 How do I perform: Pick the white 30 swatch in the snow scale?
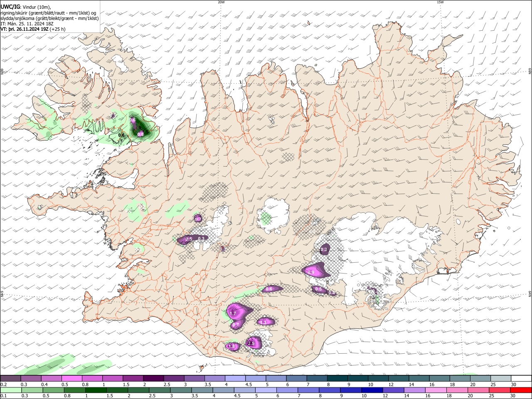[522, 378]
